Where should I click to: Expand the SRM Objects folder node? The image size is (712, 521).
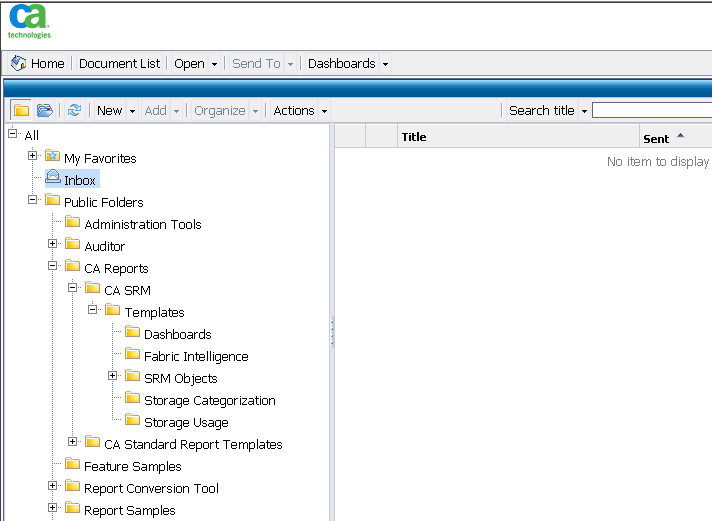point(113,377)
